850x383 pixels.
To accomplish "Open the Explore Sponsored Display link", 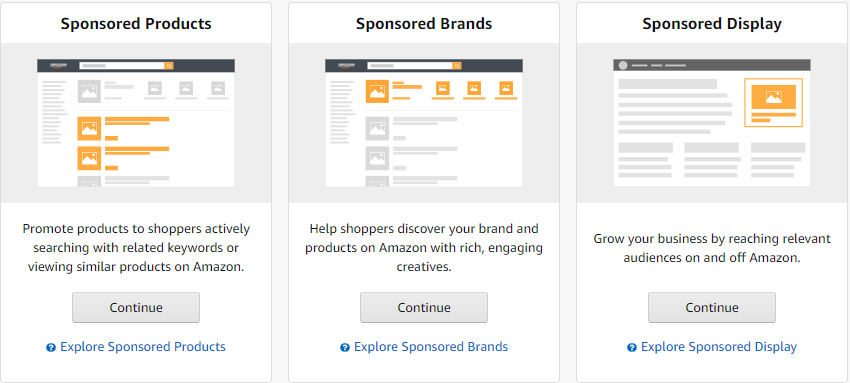I will click(719, 347).
